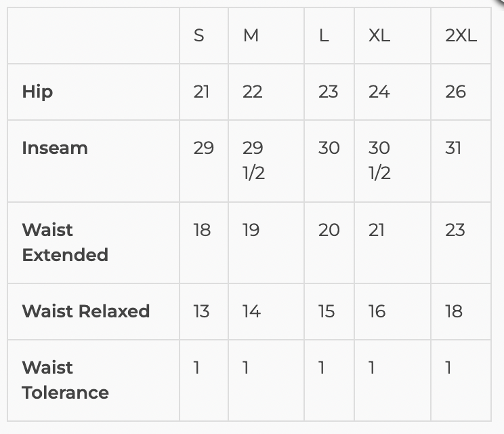Click the Hip value 26 for 2XL
The image size is (504, 434).
(455, 92)
